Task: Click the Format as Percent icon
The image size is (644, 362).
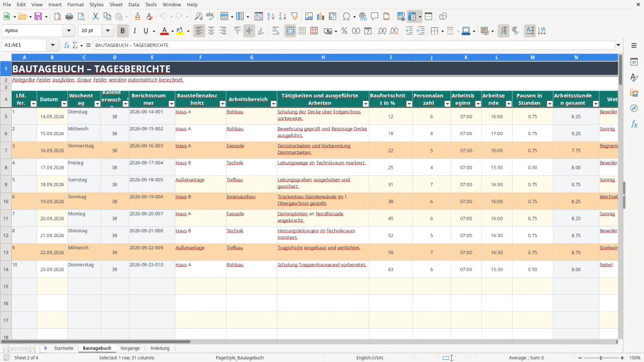Action: point(344,31)
